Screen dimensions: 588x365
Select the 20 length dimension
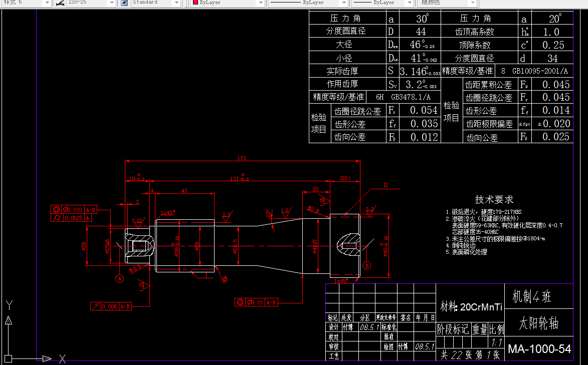click(x=315, y=189)
